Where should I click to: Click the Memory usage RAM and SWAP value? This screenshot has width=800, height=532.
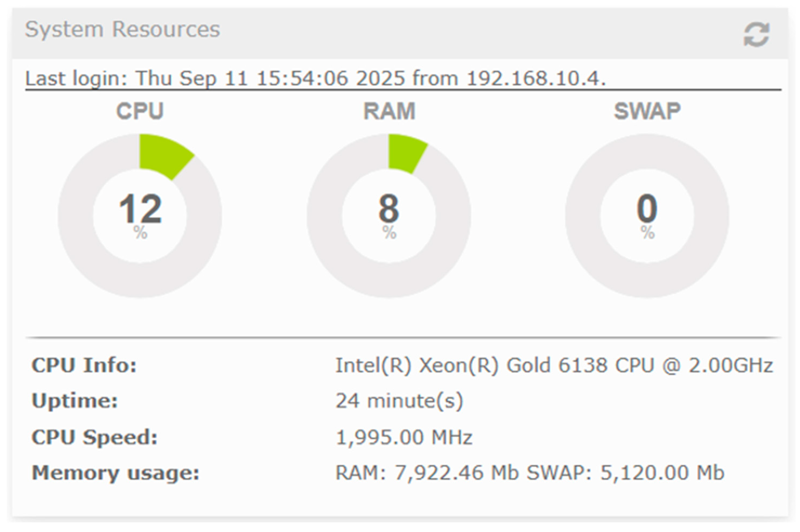pos(529,472)
